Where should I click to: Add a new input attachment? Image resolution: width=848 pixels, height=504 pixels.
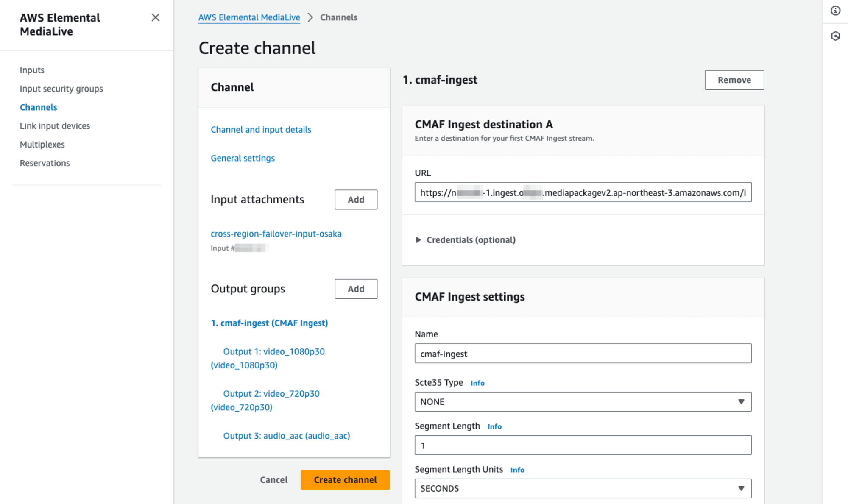point(356,200)
